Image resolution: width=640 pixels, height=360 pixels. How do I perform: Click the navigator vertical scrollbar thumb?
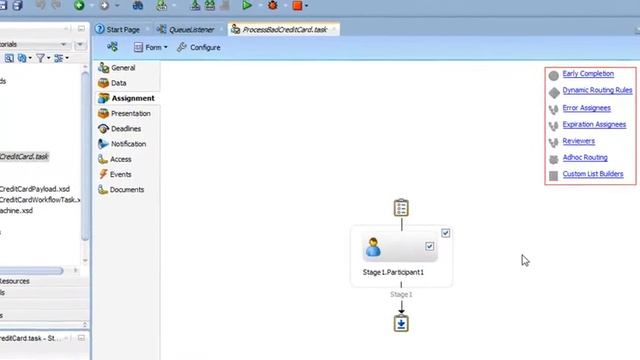[85, 156]
